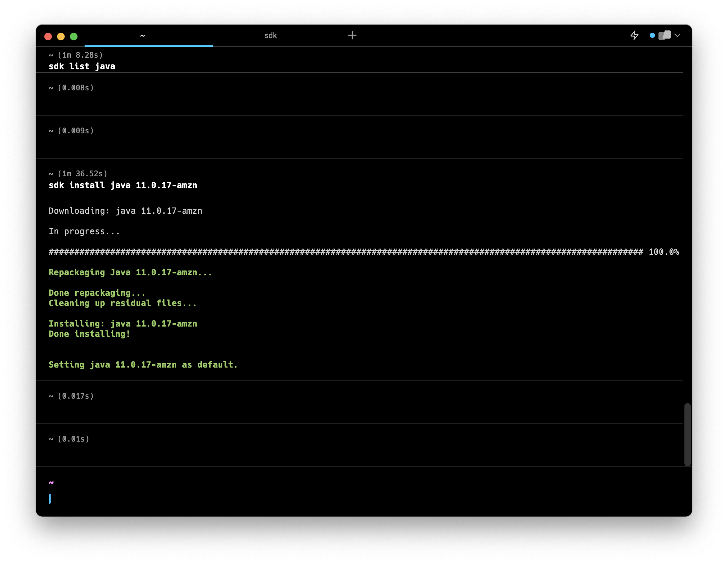Click the lightning bolt icon

pyautogui.click(x=634, y=35)
